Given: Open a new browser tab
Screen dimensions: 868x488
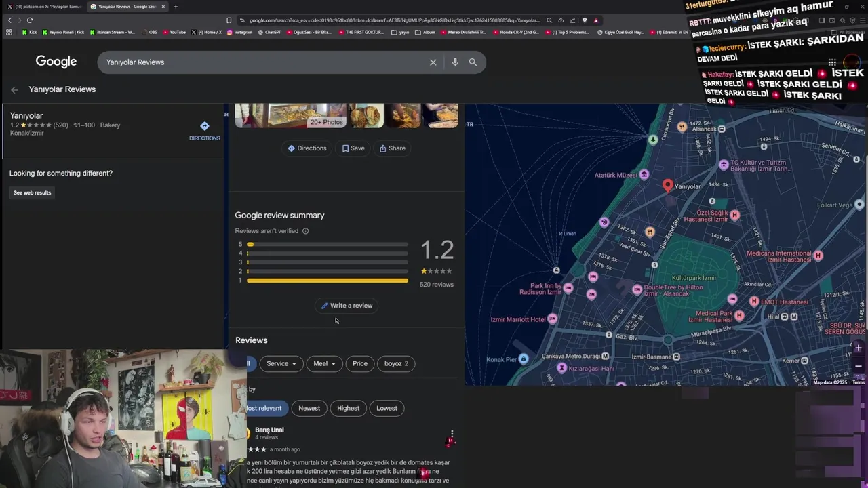Looking at the screenshot, I should 176,7.
